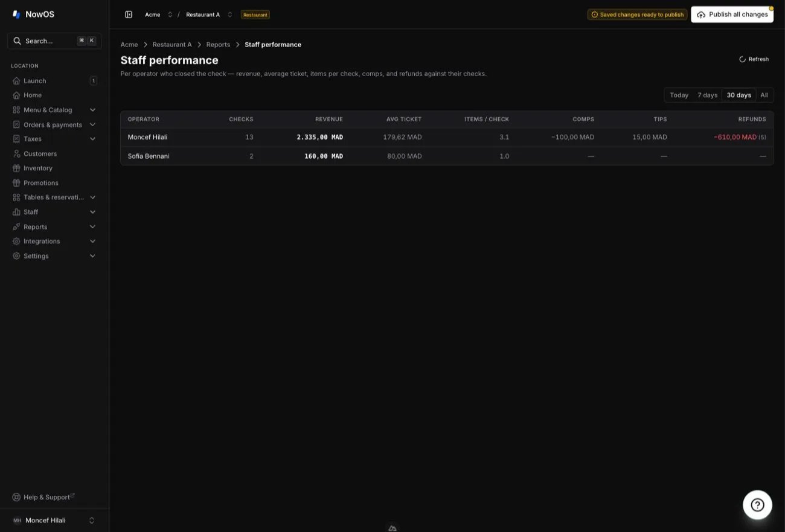Open the Moncef Hilali account menu
The image size is (785, 532).
point(54,521)
